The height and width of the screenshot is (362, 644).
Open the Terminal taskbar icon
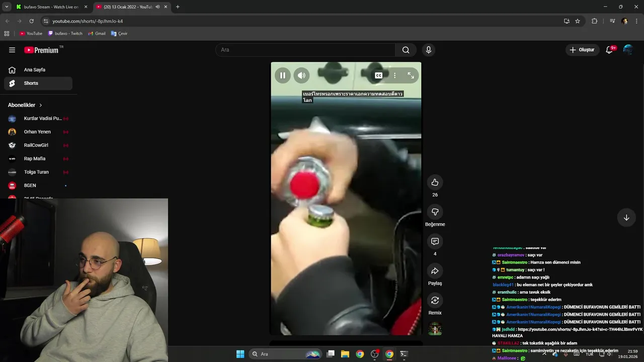[404, 354]
